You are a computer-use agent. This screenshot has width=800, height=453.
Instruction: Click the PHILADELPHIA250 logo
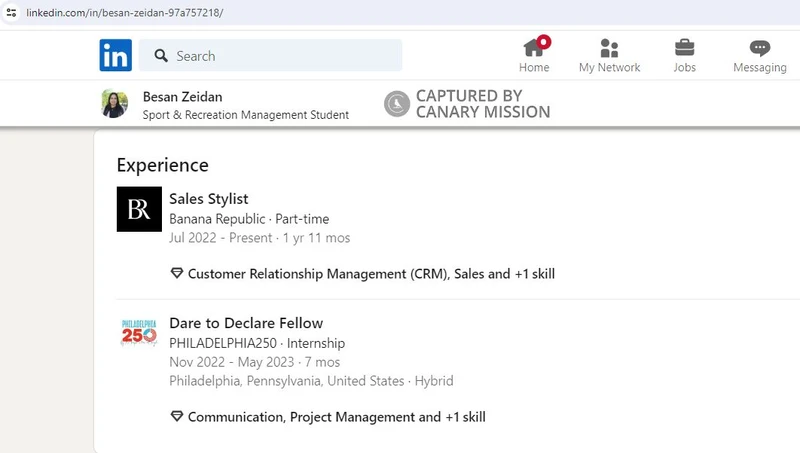[139, 333]
